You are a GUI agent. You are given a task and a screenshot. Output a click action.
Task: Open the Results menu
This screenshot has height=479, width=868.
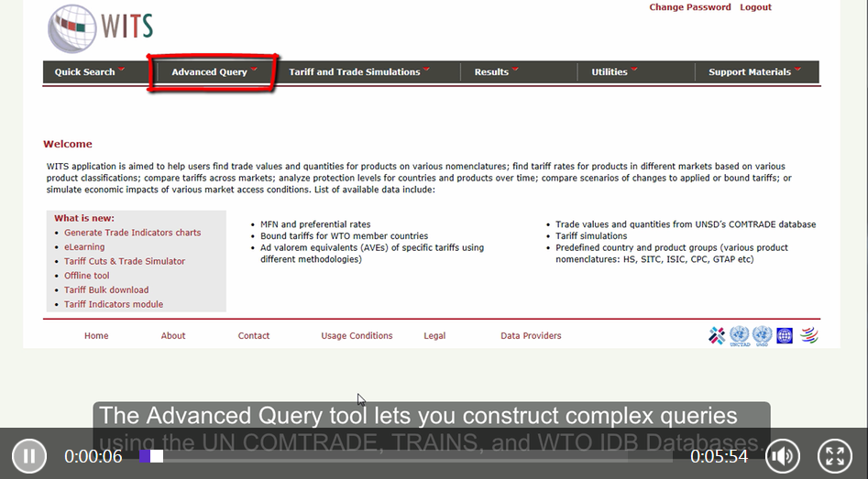tap(496, 72)
